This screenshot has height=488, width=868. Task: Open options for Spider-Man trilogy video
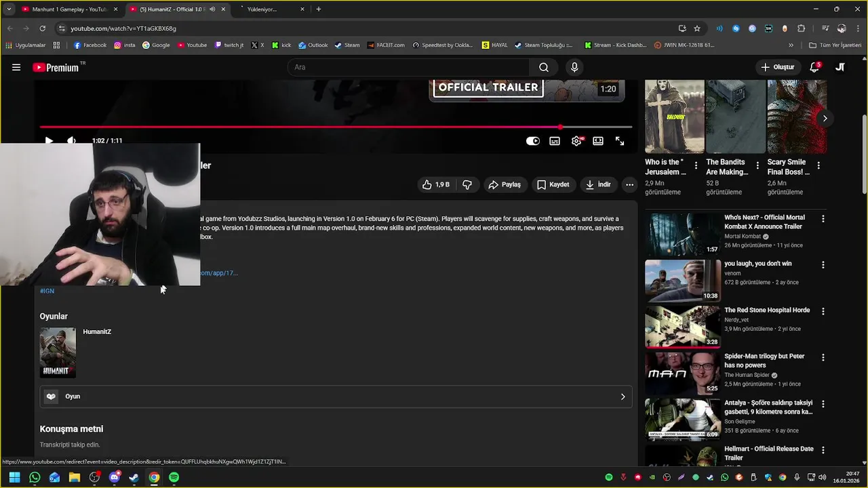tap(823, 357)
